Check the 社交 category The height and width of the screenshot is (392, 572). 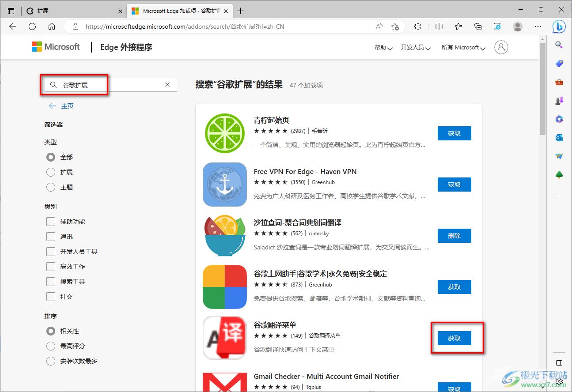click(51, 297)
